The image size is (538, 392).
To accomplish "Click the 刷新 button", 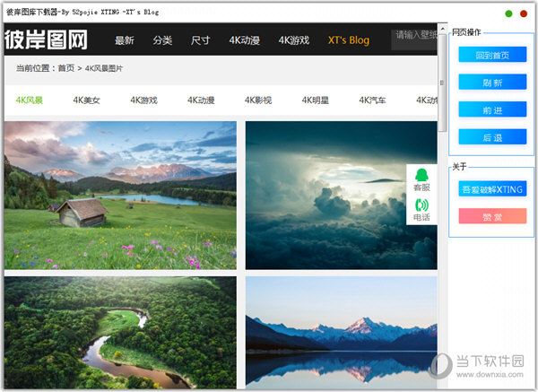I will [x=492, y=83].
